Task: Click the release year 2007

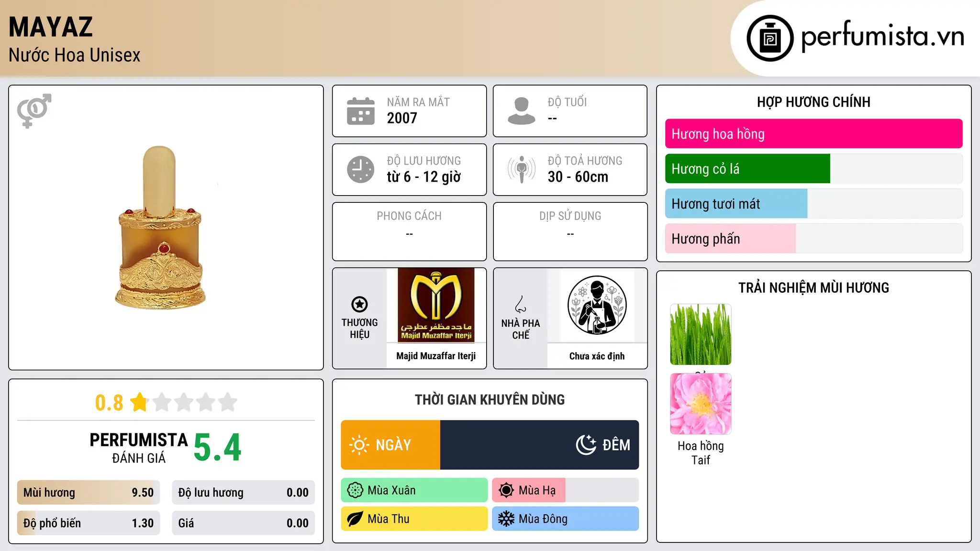Action: 402,118
